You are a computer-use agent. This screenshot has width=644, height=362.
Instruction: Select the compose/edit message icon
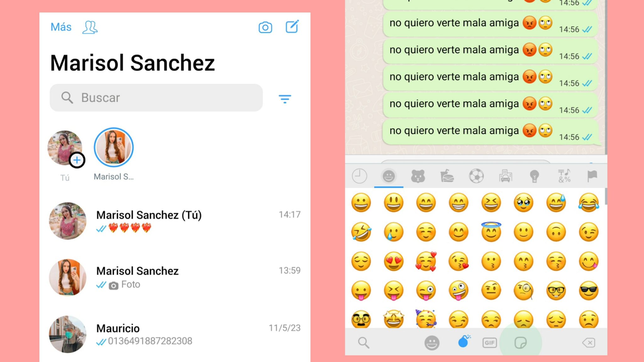coord(292,27)
